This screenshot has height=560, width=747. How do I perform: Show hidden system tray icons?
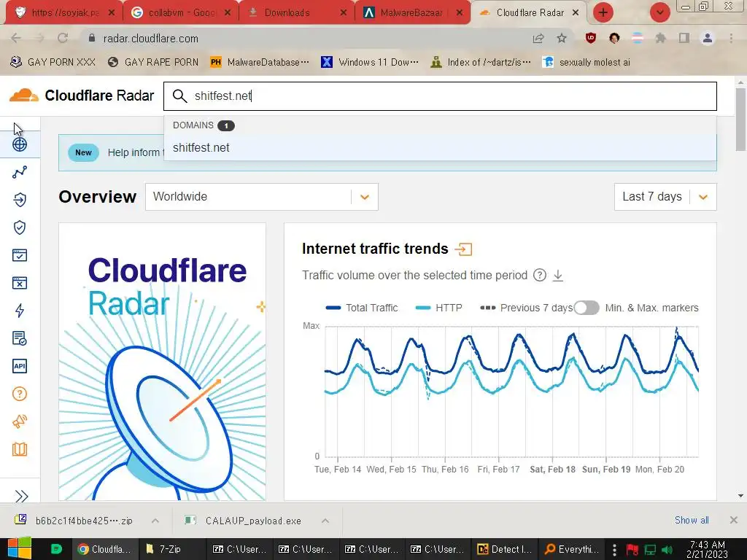[x=614, y=550]
